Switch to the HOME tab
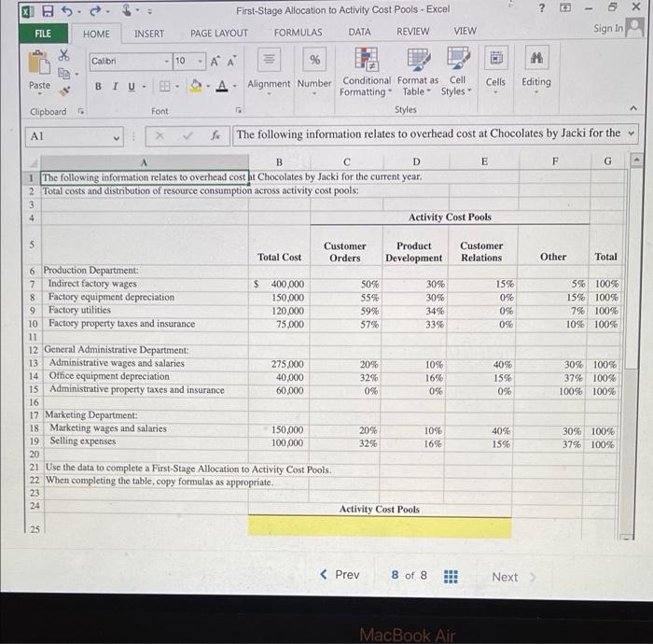653x644 pixels. click(97, 34)
